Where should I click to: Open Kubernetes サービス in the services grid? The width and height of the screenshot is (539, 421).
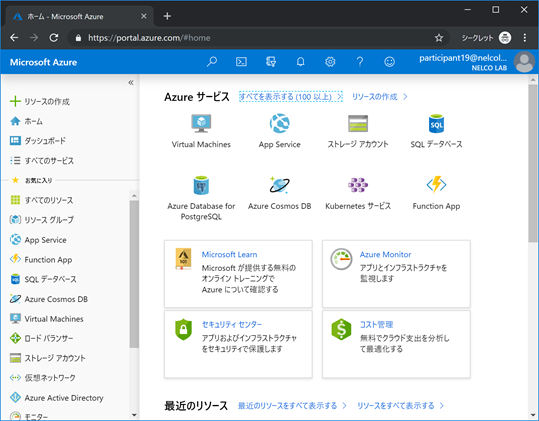(x=358, y=193)
